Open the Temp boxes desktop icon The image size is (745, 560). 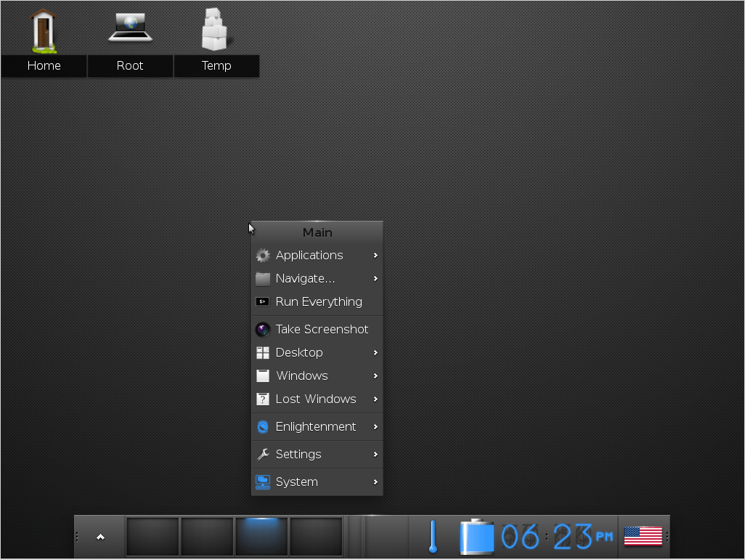coord(214,29)
